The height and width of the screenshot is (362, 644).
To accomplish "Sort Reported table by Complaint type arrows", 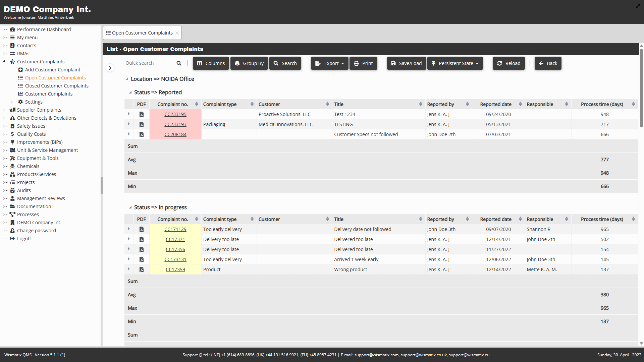I will pos(252,104).
